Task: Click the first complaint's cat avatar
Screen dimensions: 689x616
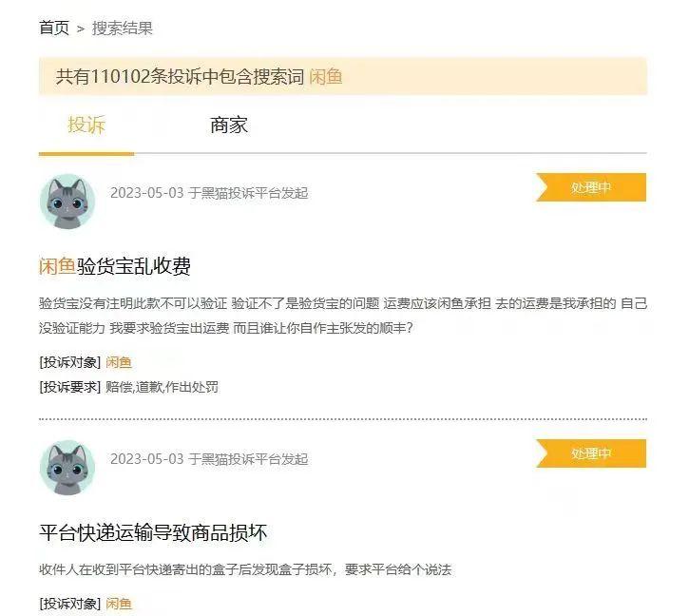Action: coord(67,202)
